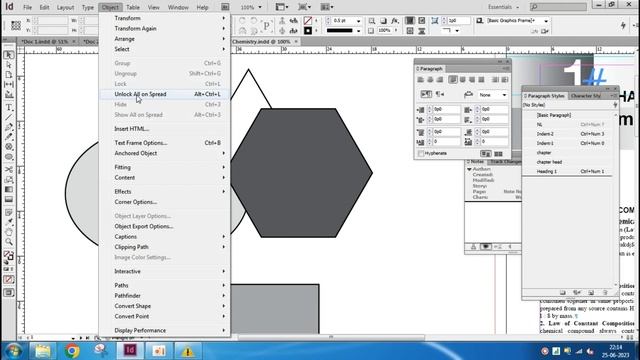This screenshot has height=360, width=640.
Task: Toggle the Hyphenate checkbox
Action: [x=421, y=153]
